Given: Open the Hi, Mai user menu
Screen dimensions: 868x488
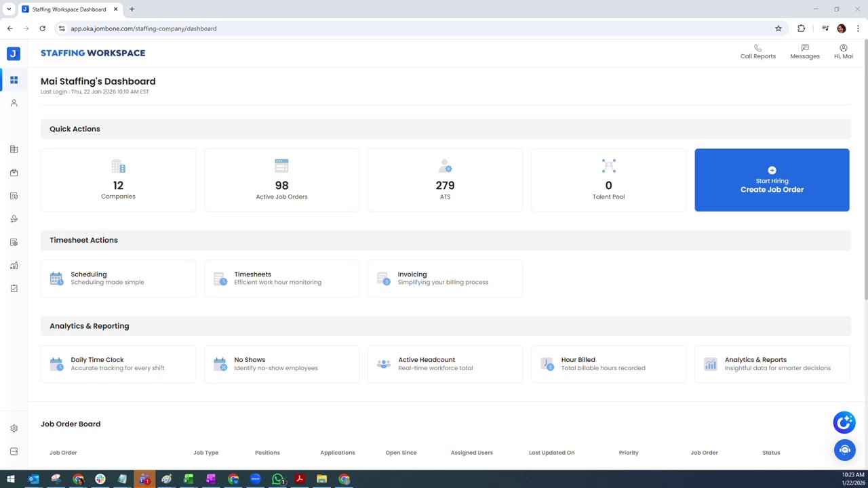Looking at the screenshot, I should (843, 52).
